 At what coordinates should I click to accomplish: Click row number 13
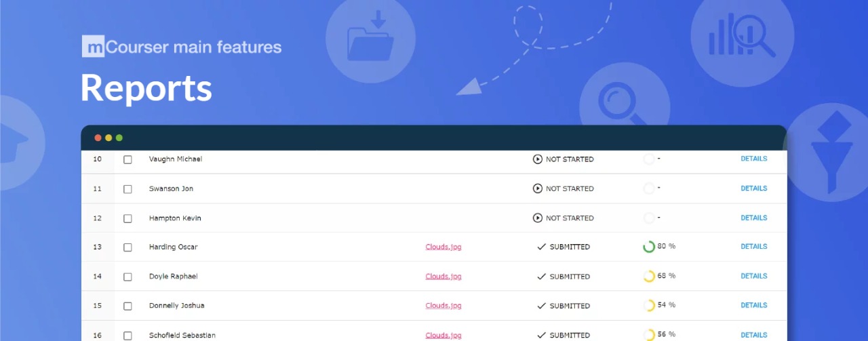(98, 247)
